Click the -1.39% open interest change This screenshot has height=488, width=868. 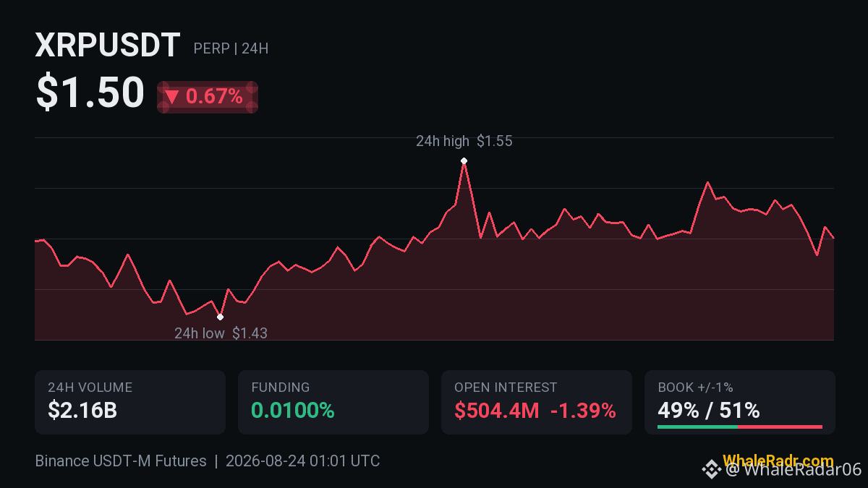coord(583,411)
